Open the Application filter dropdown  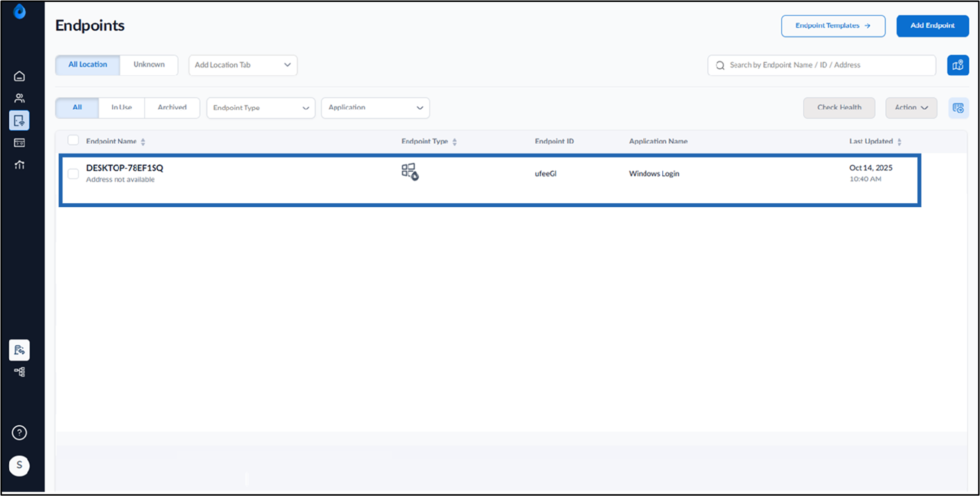pos(375,108)
